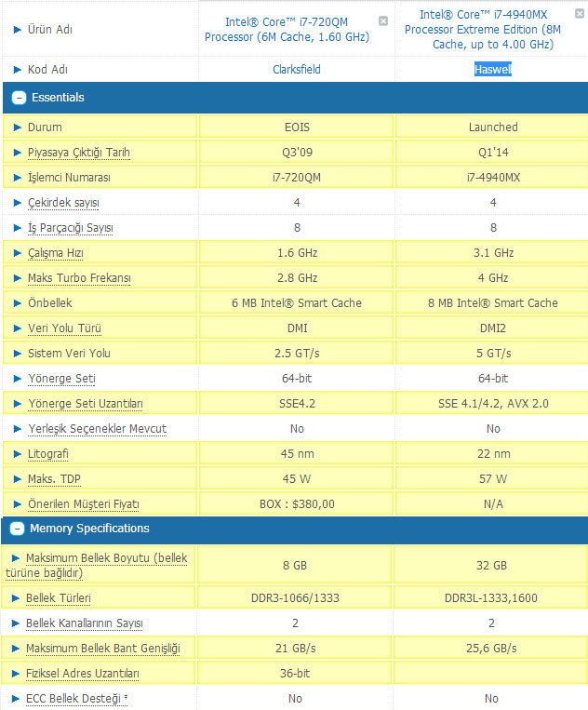Click the arrow beside Fiziksel Adres Uzantıları
The height and width of the screenshot is (710, 588).
point(16,674)
